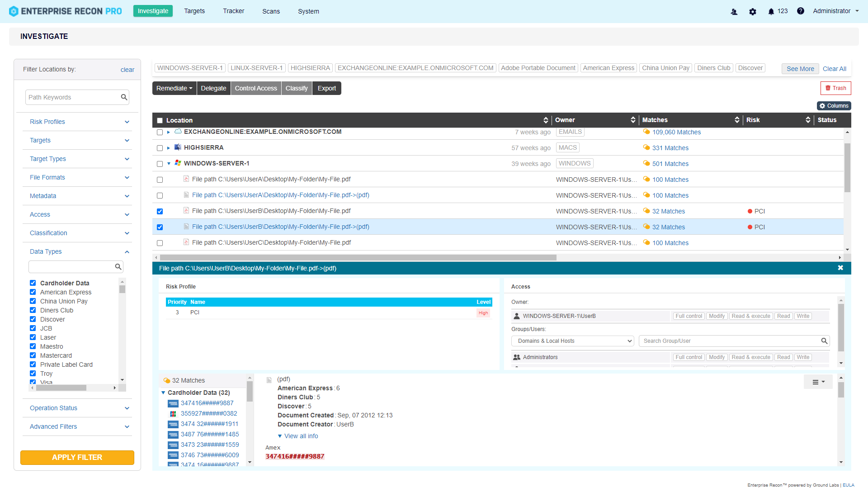Click the cloud icon beside EXCHANGEONLINE

[178, 132]
